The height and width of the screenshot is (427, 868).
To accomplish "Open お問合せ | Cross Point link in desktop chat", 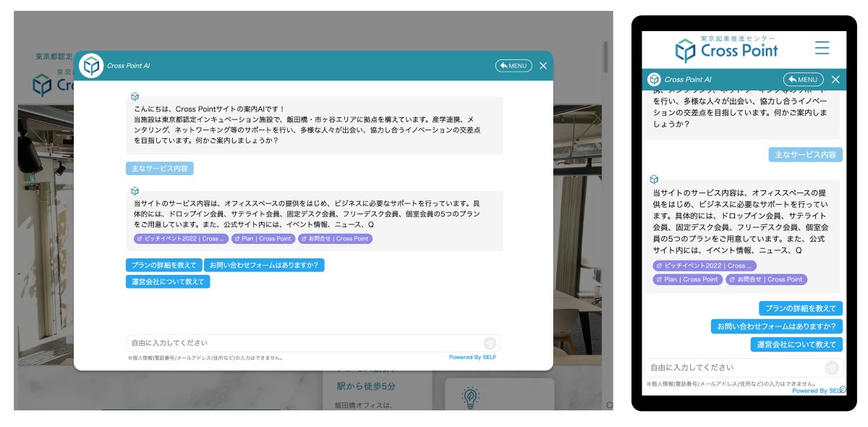I will pos(335,239).
